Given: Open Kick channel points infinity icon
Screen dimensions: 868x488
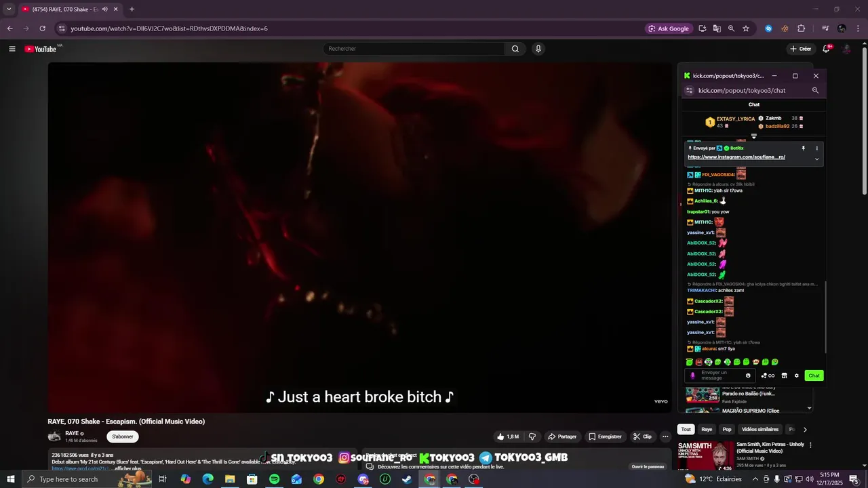Looking at the screenshot, I should click(768, 375).
